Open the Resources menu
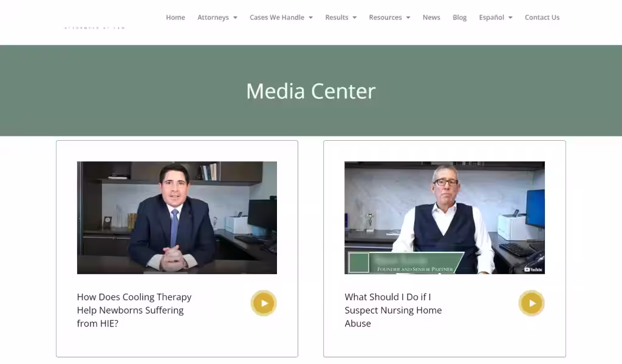Viewport: 622px width, 364px height. [385, 18]
